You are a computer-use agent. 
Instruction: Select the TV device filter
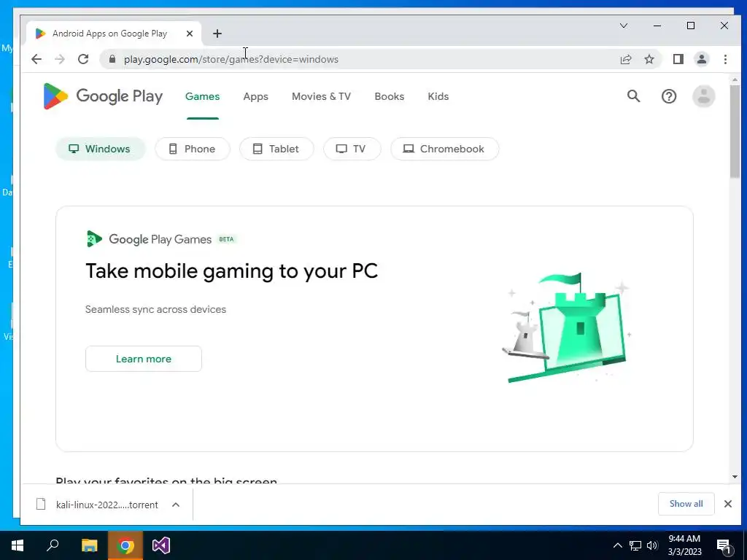[x=352, y=149]
